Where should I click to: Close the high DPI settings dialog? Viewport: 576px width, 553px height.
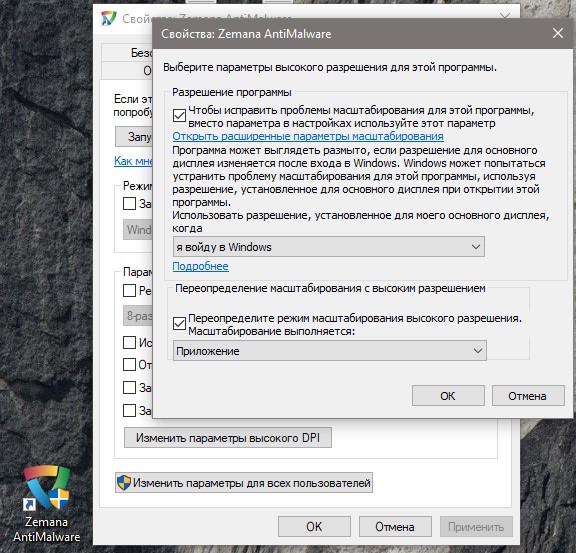coord(558,33)
